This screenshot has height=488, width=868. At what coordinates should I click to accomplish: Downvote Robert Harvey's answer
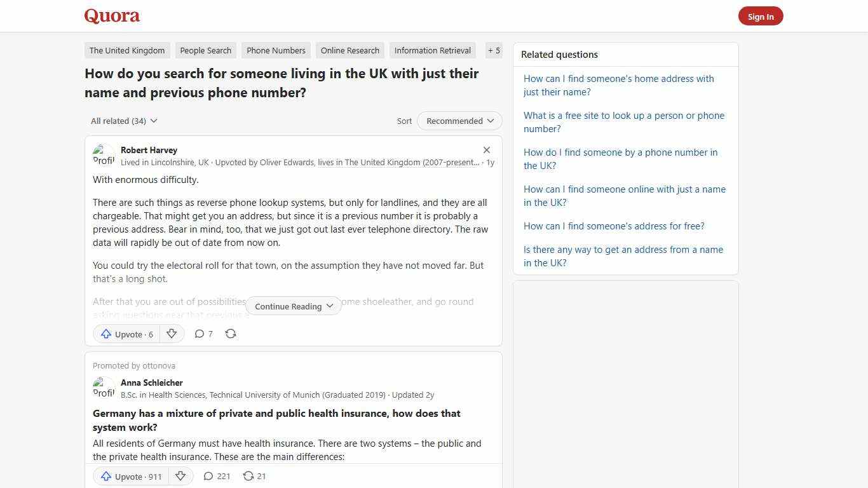tap(171, 333)
